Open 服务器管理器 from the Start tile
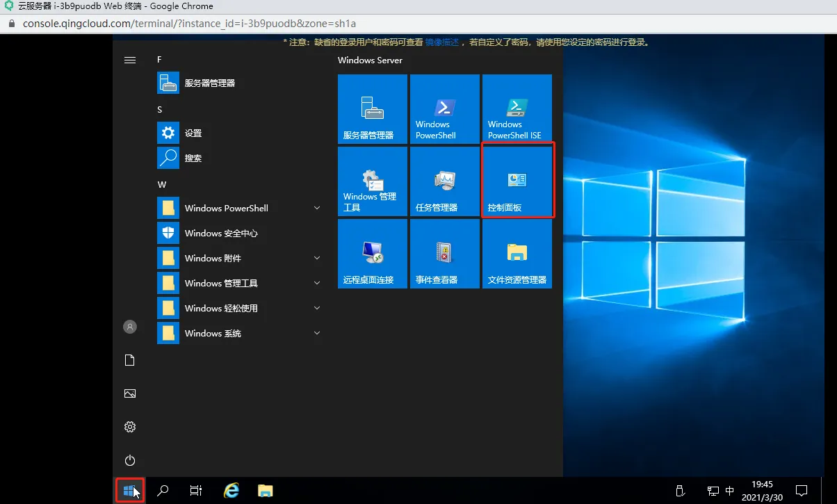This screenshot has width=837, height=504. (x=372, y=108)
